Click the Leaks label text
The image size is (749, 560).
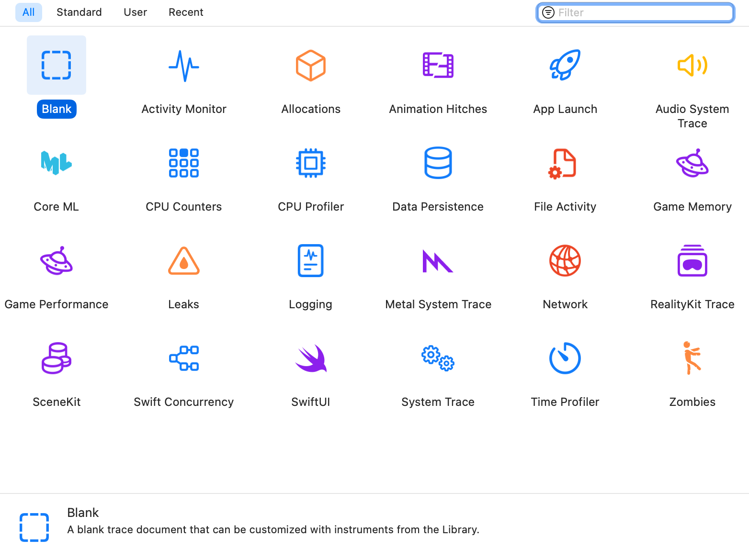tap(184, 304)
